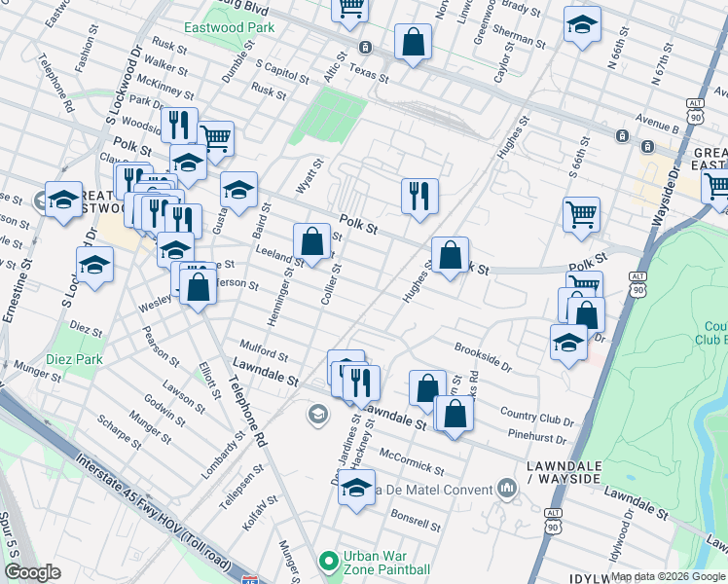728x584 pixels.
Task: Click the restaurant marker right of Great Eastwood cluster
Action: point(183,221)
